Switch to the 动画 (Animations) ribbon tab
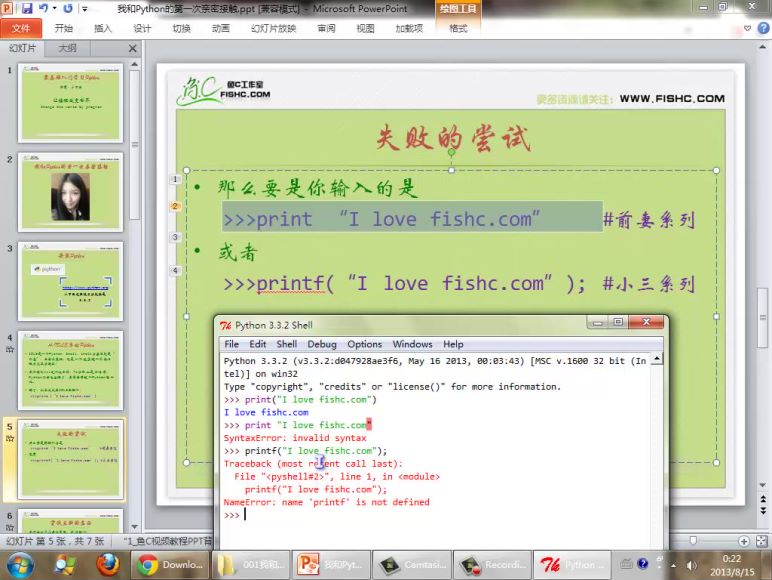Screen dimensions: 772x580 click(221, 29)
